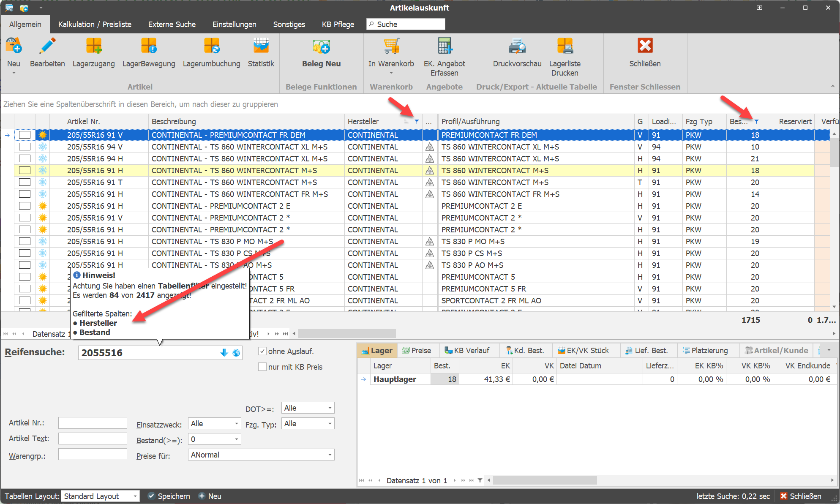Open the KB Pflege ribbon tab
Viewport: 840px width, 504px height.
pyautogui.click(x=338, y=25)
